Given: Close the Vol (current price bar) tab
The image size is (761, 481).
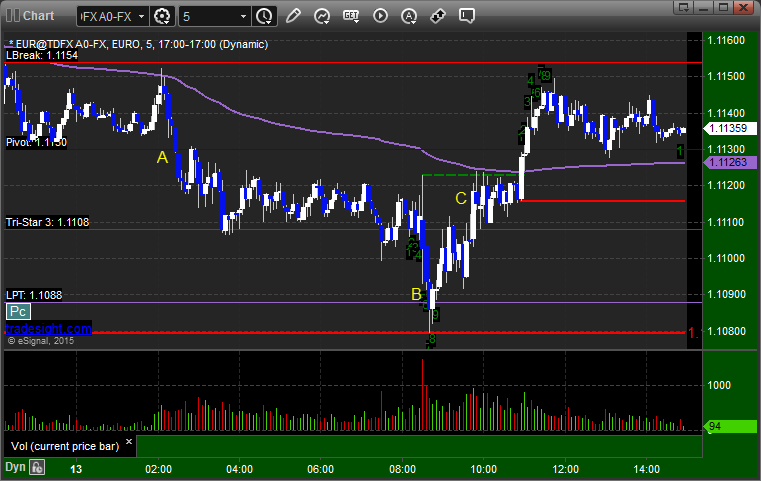Looking at the screenshot, I should 129,442.
